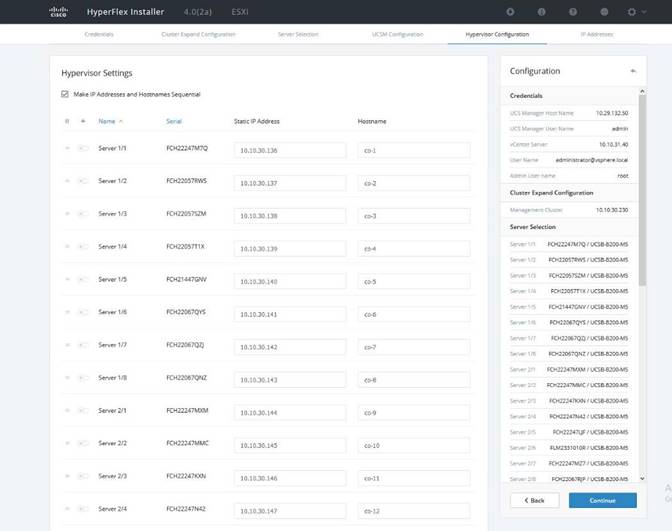
Task: Edit the hostname field co-9
Action: [414, 413]
